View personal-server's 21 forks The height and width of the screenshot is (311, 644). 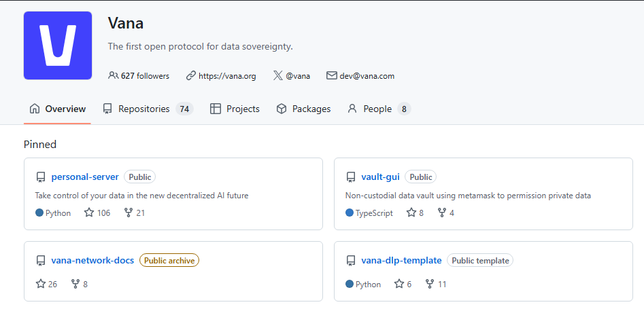(x=134, y=213)
